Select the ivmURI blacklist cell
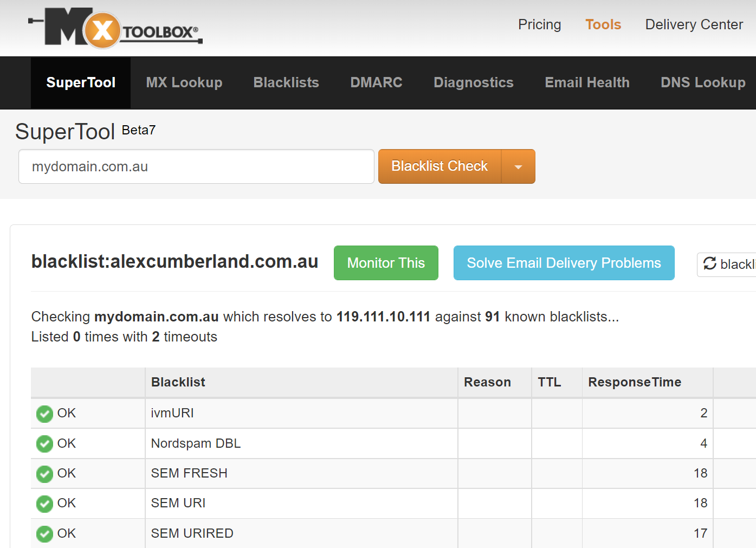Viewport: 756px width, 548px height. [301, 413]
